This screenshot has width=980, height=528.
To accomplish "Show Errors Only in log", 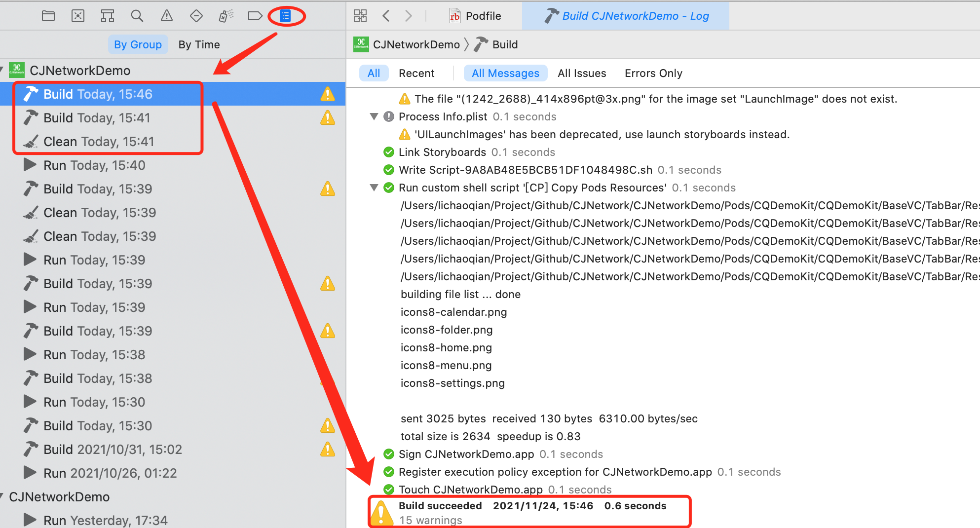I will tap(653, 73).
